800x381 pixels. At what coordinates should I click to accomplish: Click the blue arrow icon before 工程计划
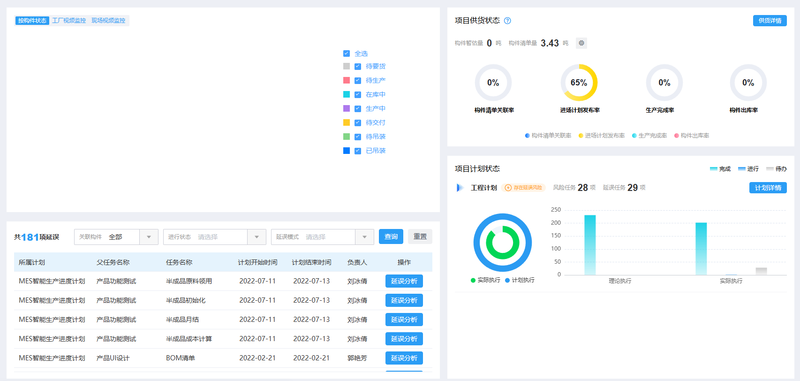tap(459, 188)
